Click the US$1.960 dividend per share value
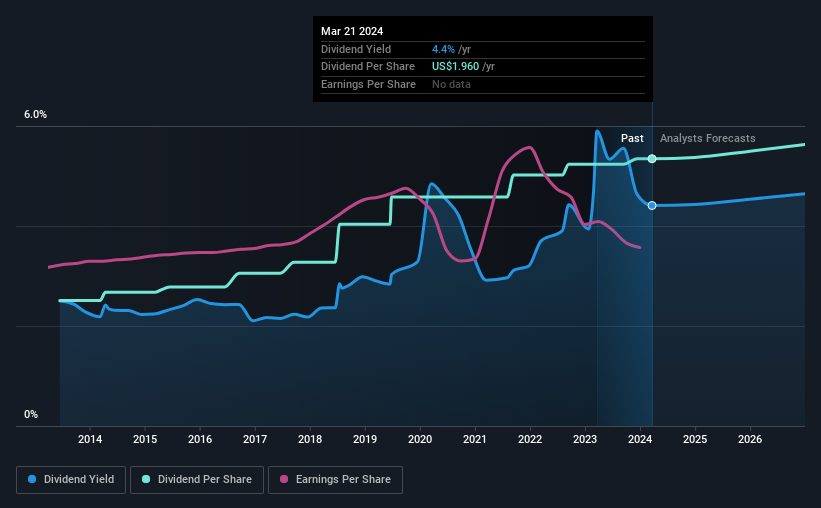Viewport: 821px width, 508px height. click(x=456, y=67)
